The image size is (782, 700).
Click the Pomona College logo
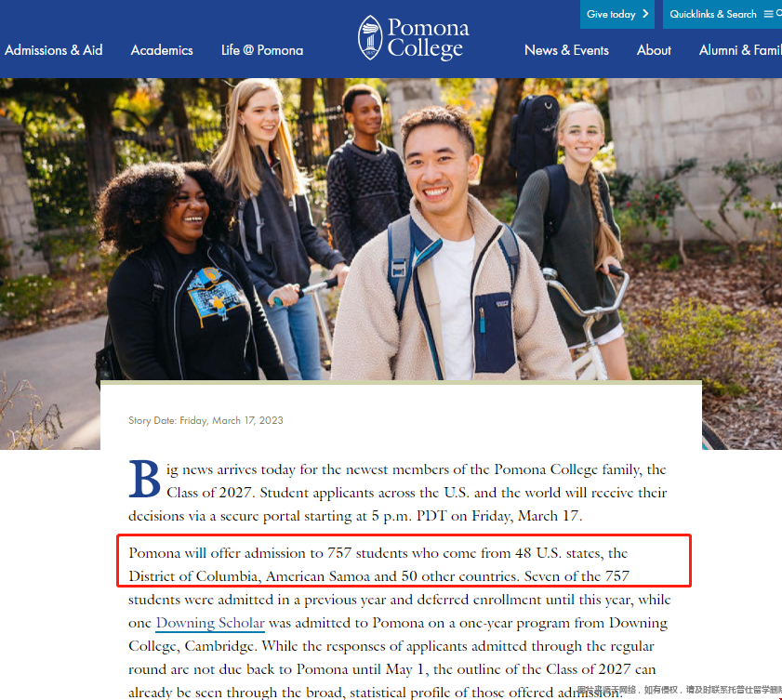tap(413, 38)
